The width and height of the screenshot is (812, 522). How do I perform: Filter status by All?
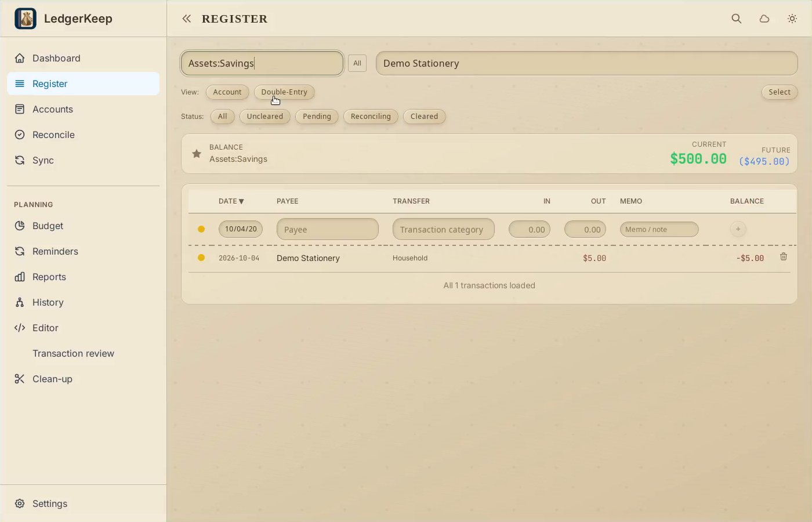[222, 117]
